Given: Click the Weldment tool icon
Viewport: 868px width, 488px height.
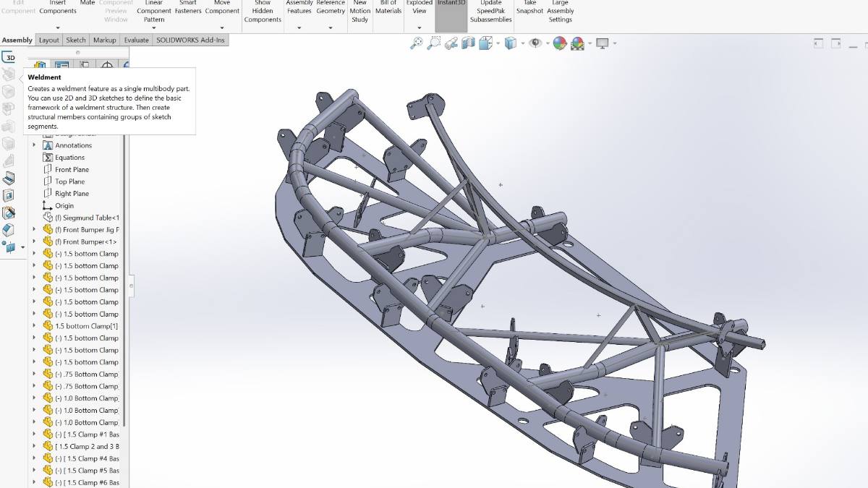Looking at the screenshot, I should point(9,74).
